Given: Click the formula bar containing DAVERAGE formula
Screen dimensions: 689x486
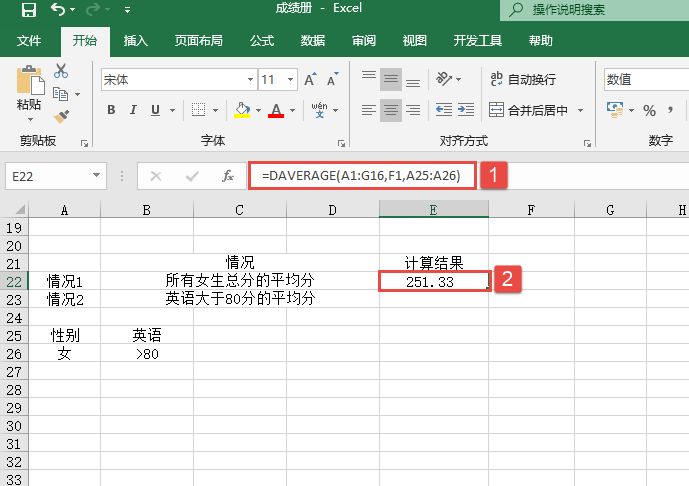Looking at the screenshot, I should tap(364, 176).
